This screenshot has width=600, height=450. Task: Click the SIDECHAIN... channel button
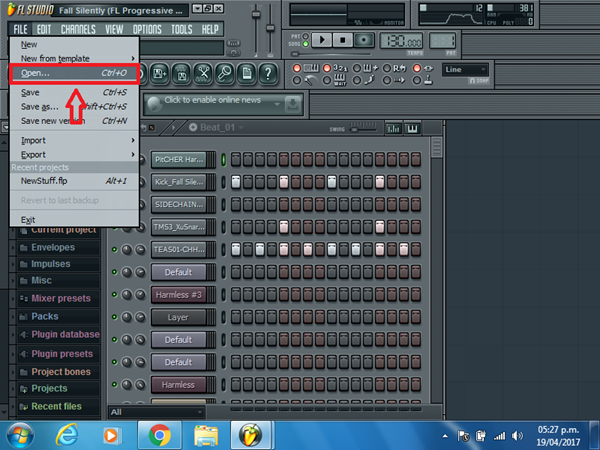pyautogui.click(x=179, y=205)
